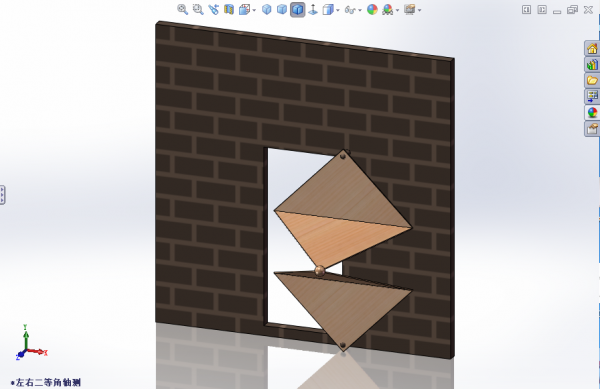Expand the Display Style dropdown arrow

pos(338,10)
